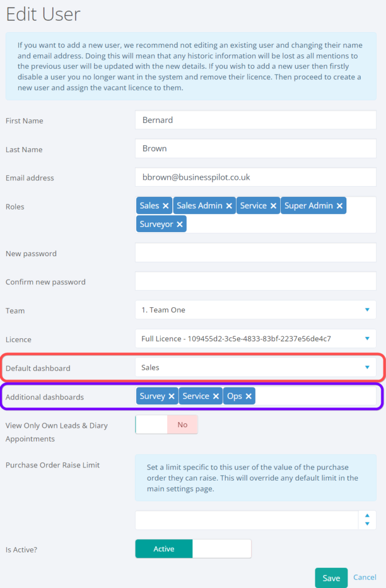Toggle View Only Own Leads switch
Viewport: 386px width, 588px height.
click(167, 425)
